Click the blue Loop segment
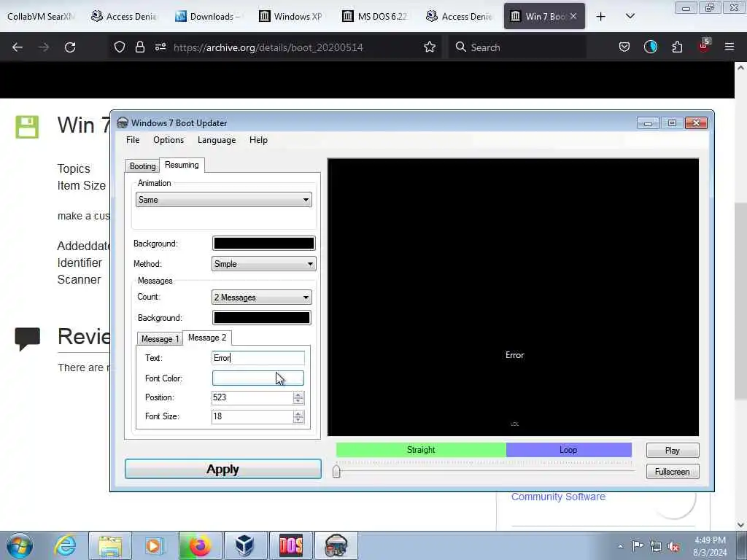The width and height of the screenshot is (747, 560). 568,449
